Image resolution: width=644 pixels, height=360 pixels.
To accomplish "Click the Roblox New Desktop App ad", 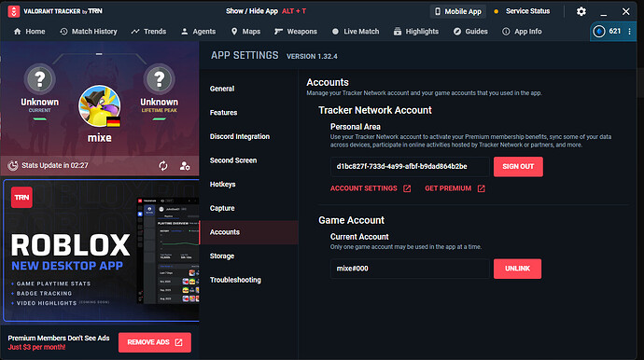I will [101, 250].
